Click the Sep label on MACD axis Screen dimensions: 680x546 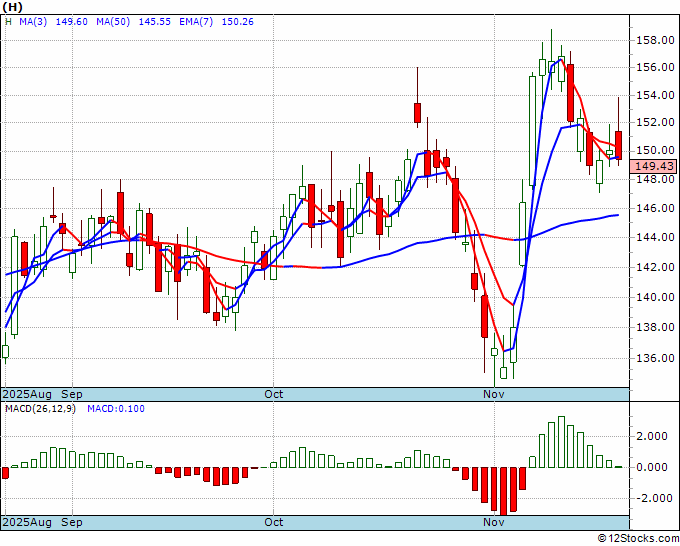(72, 522)
